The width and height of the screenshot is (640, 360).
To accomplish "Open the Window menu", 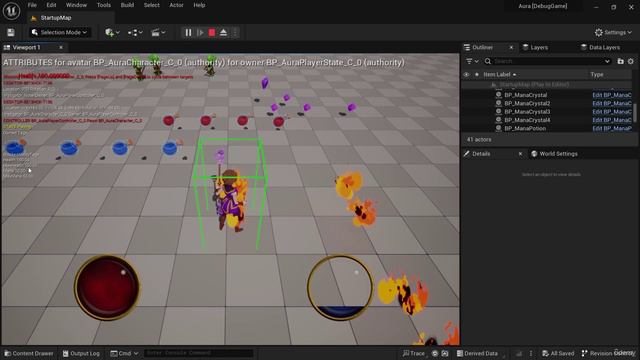I will (x=76, y=5).
